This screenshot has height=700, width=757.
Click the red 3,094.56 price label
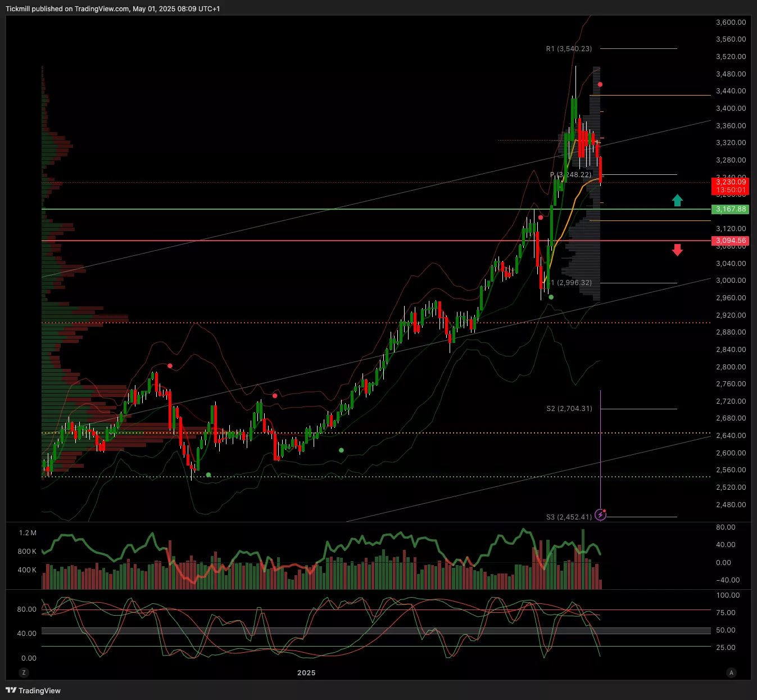(x=730, y=241)
